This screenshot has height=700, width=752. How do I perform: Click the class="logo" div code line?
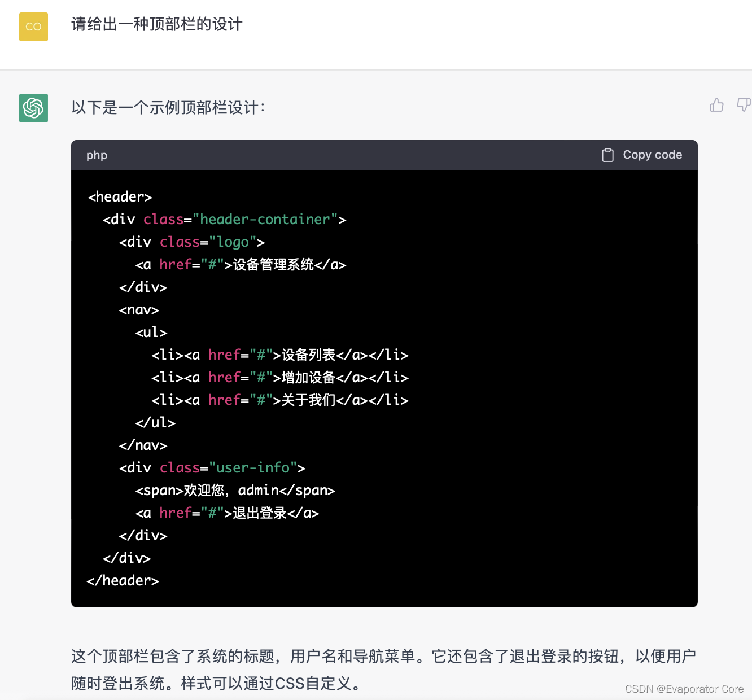point(192,242)
